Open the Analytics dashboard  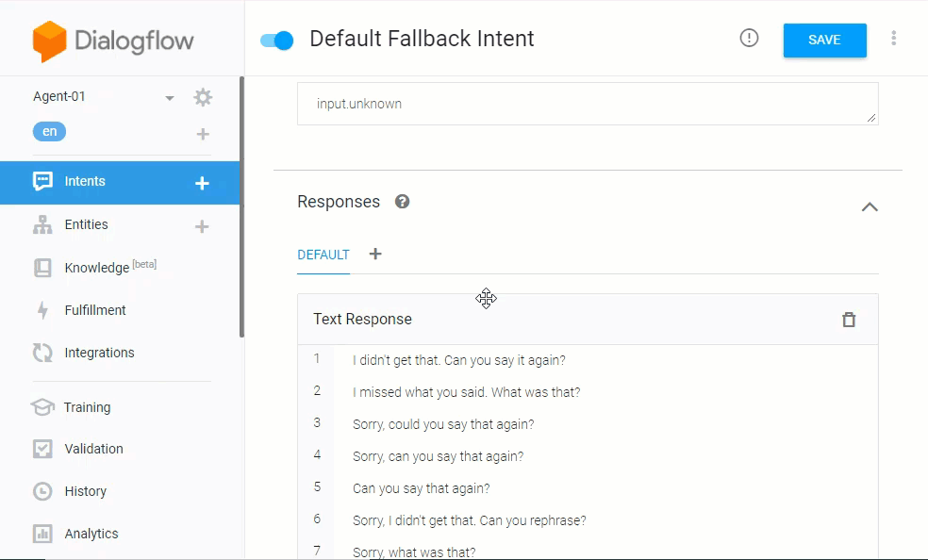[x=42, y=533]
